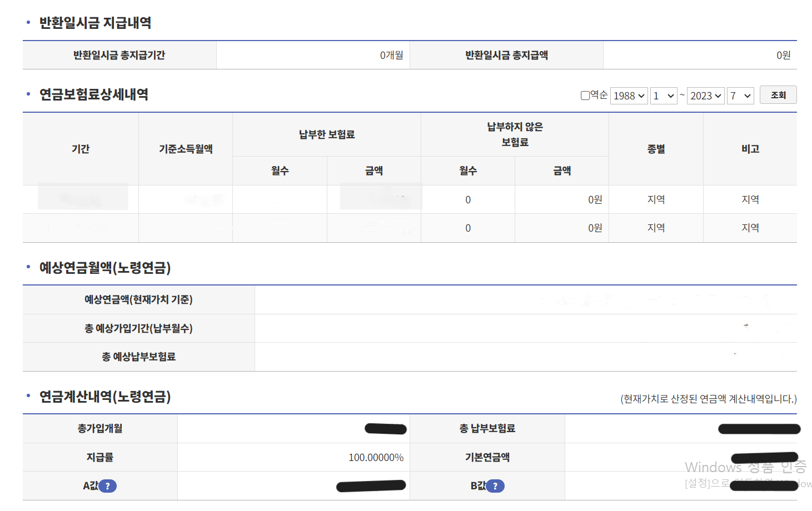The width and height of the screenshot is (812, 511).
Task: Click the 납부하지 않은 보험료 header
Action: click(x=514, y=134)
